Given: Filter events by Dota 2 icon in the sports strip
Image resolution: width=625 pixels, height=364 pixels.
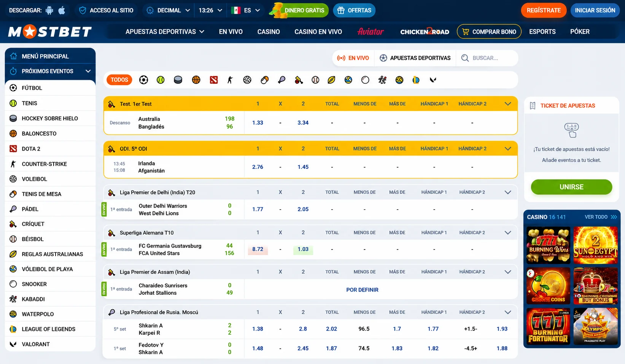Looking at the screenshot, I should [214, 80].
